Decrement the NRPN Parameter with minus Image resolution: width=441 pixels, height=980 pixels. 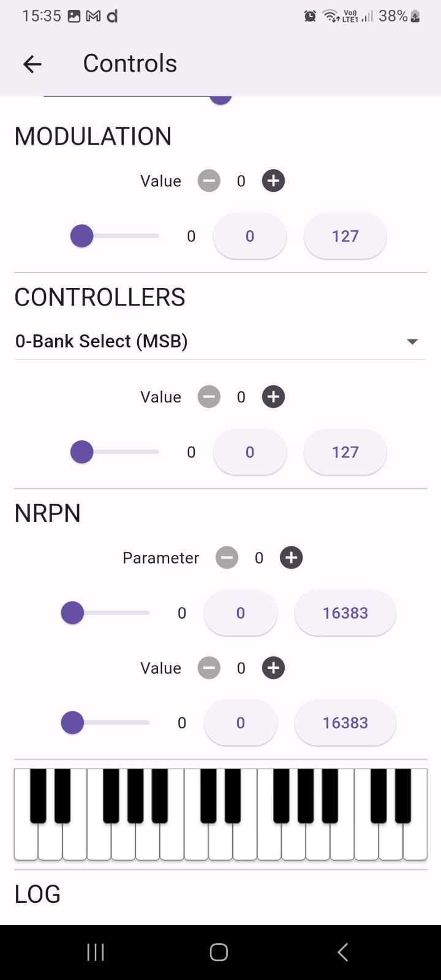[x=227, y=557]
